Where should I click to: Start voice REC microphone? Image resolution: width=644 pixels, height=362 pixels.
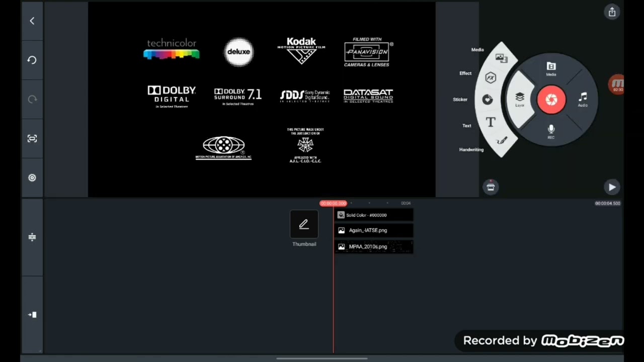(x=551, y=132)
